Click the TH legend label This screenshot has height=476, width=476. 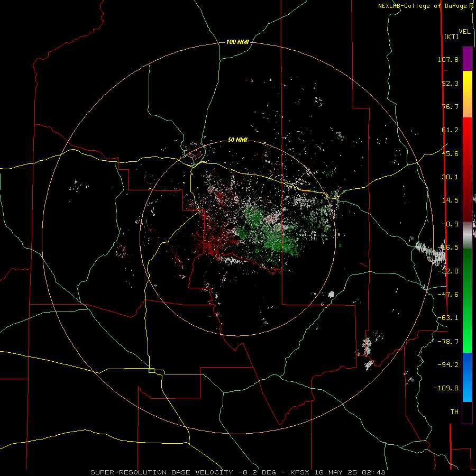tap(454, 412)
